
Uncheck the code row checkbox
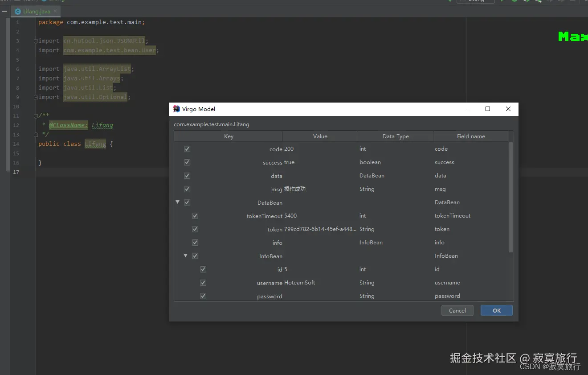coord(187,149)
